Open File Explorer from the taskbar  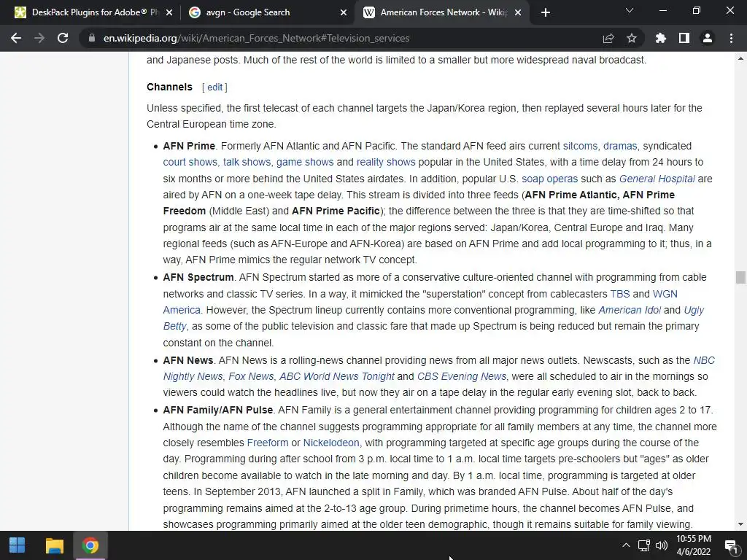pos(54,545)
